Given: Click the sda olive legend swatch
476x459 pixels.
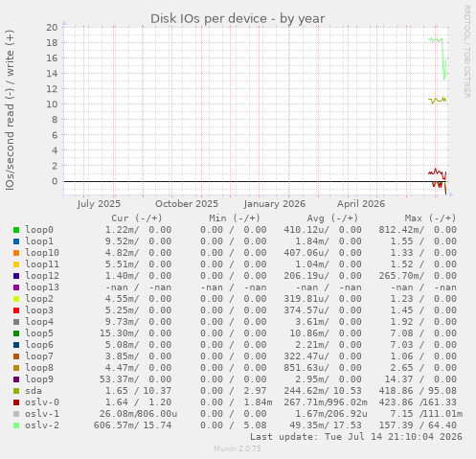Looking at the screenshot, I should click(x=16, y=391).
